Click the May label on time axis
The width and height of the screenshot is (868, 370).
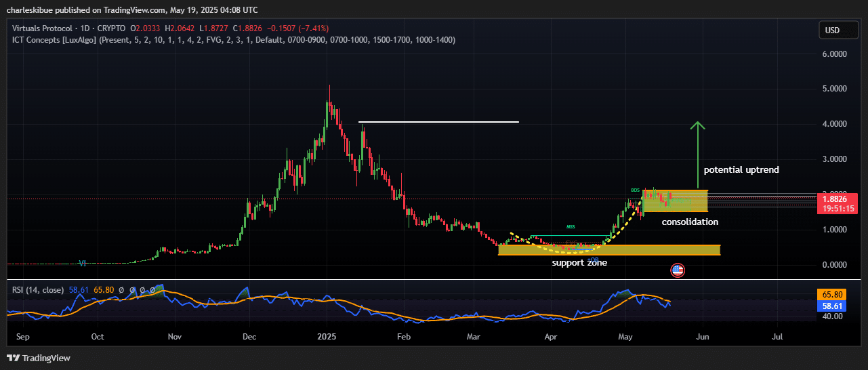tap(625, 336)
